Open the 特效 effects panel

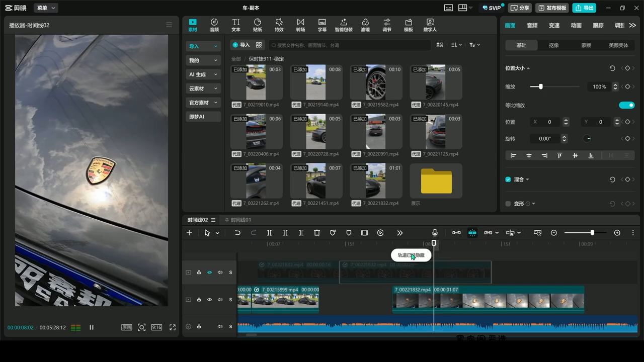pos(279,25)
